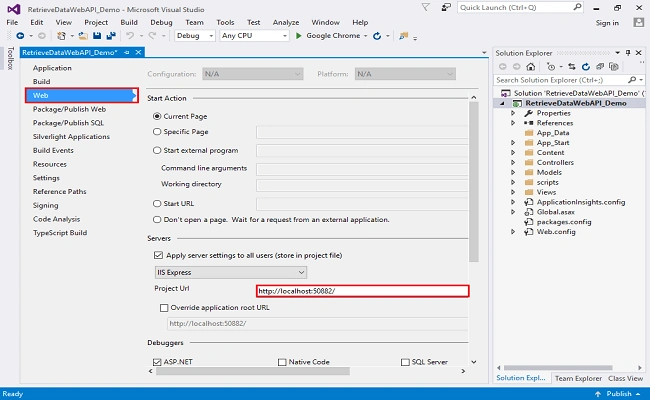
Task: Toggle Apply server settings to all users
Action: click(x=158, y=255)
